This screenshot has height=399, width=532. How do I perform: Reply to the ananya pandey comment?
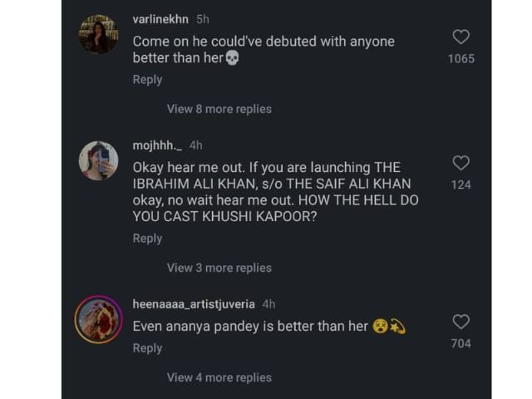(147, 348)
